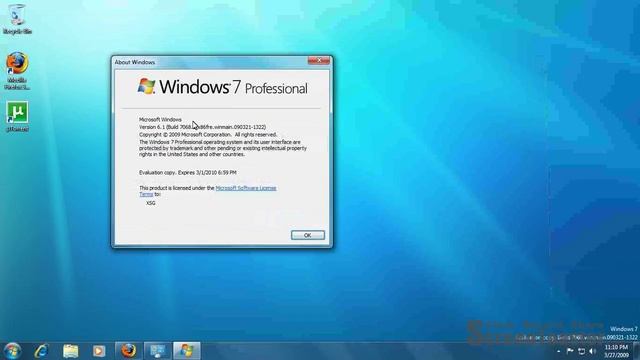Viewport: 640px width, 360px height.
Task: Open the volume speaker tray icon
Action: pos(593,351)
